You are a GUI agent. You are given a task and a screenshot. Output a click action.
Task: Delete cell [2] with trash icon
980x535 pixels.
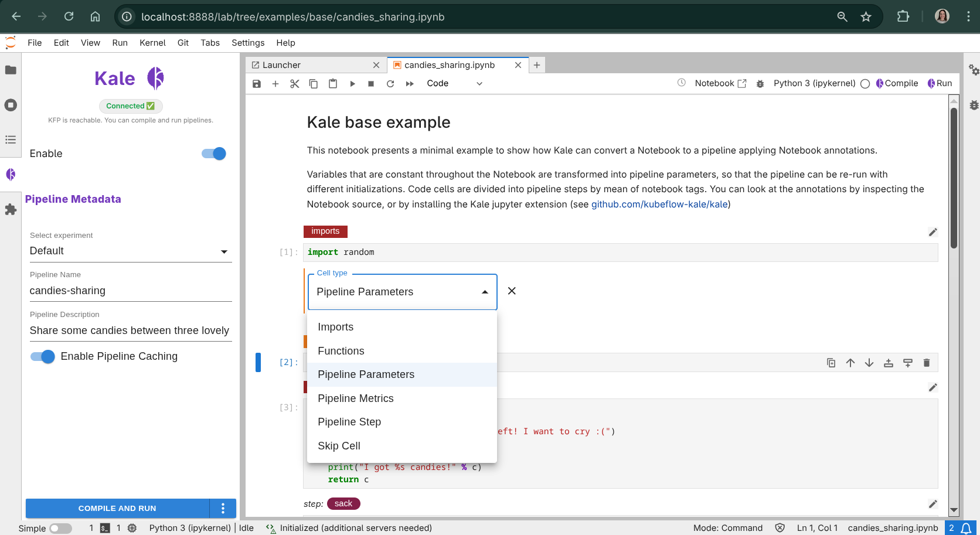(x=927, y=363)
